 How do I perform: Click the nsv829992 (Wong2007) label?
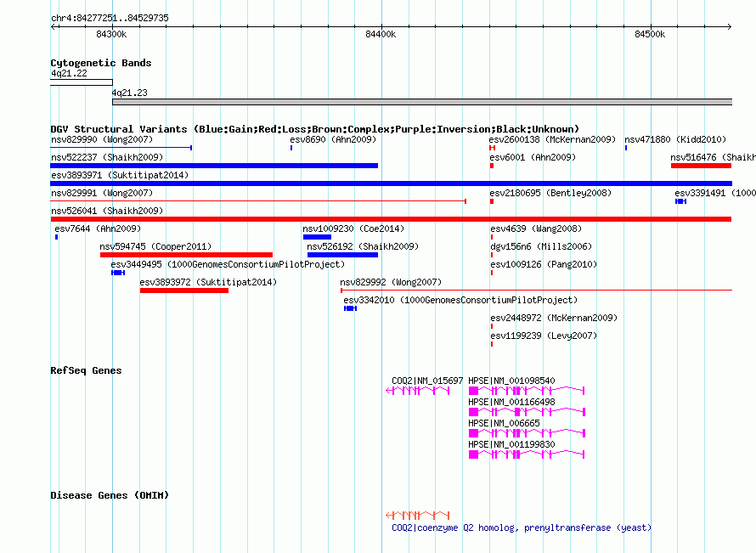[391, 282]
